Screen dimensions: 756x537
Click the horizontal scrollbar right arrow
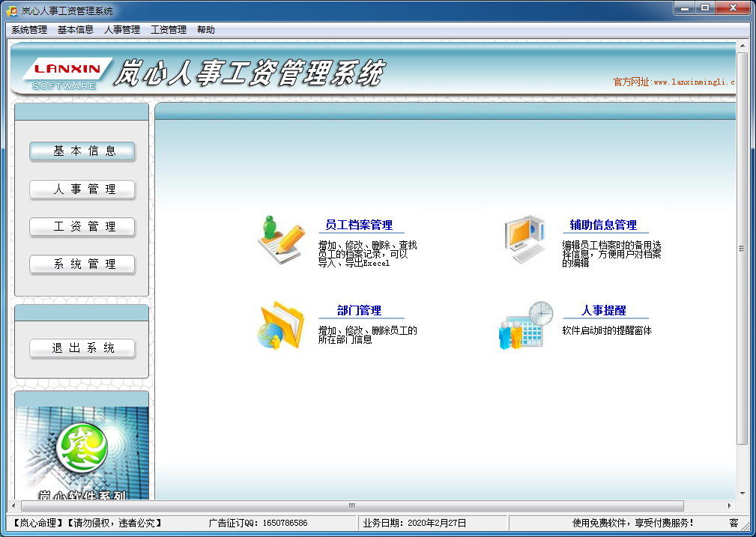[729, 506]
